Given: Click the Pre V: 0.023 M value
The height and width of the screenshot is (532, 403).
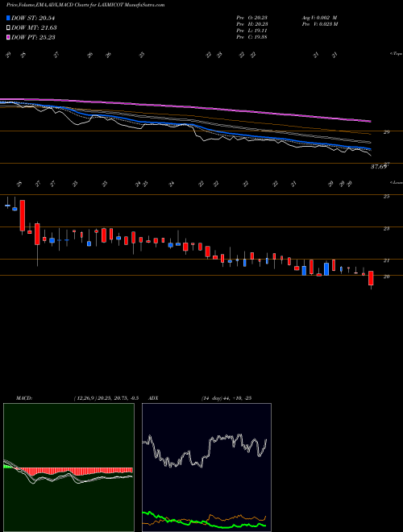Looking at the screenshot, I should [x=319, y=24].
